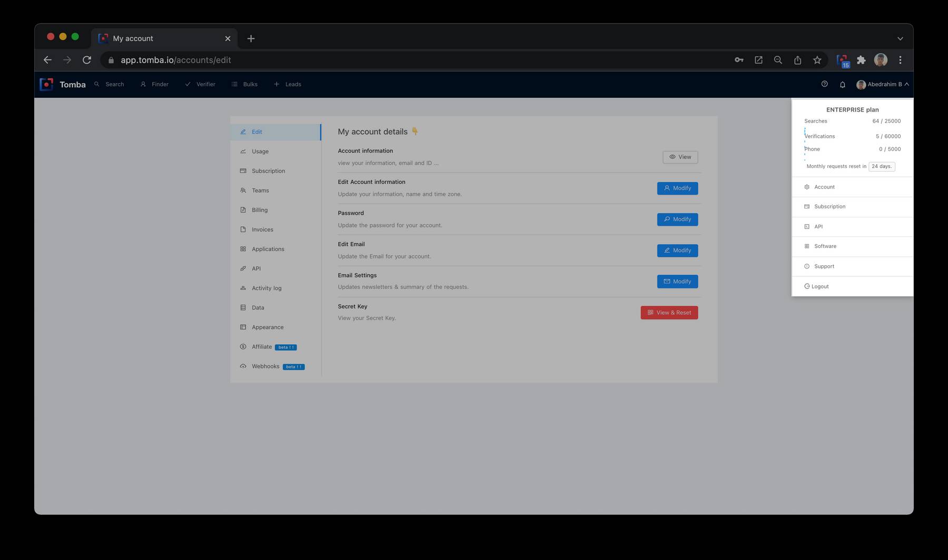Click Logout in user dropdown
The height and width of the screenshot is (560, 948).
click(x=852, y=286)
